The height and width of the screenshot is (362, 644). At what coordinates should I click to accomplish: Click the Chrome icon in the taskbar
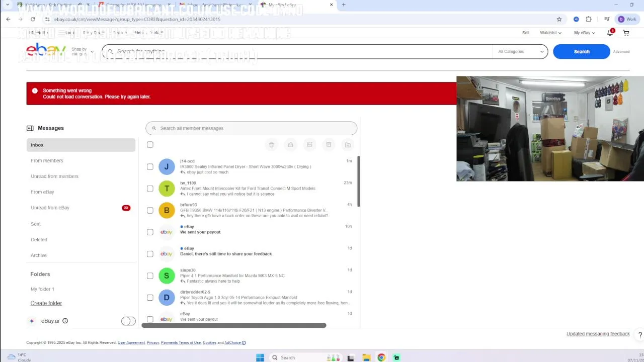point(381,357)
